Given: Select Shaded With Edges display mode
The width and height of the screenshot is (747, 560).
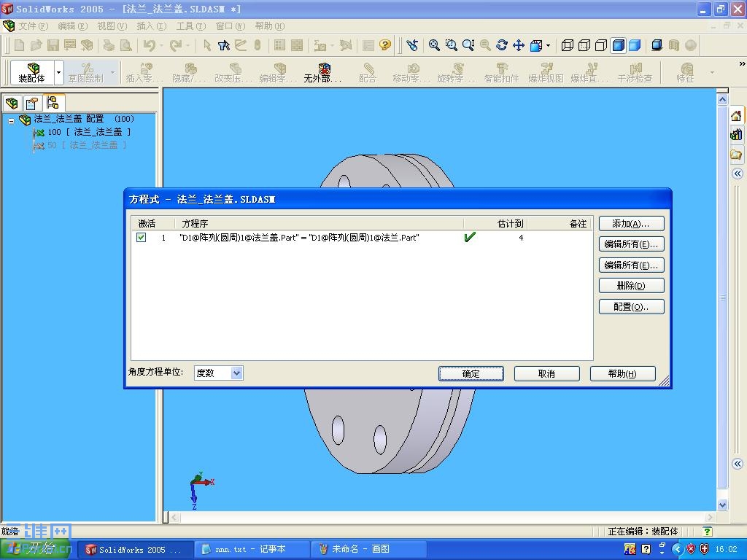Looking at the screenshot, I should 619,45.
